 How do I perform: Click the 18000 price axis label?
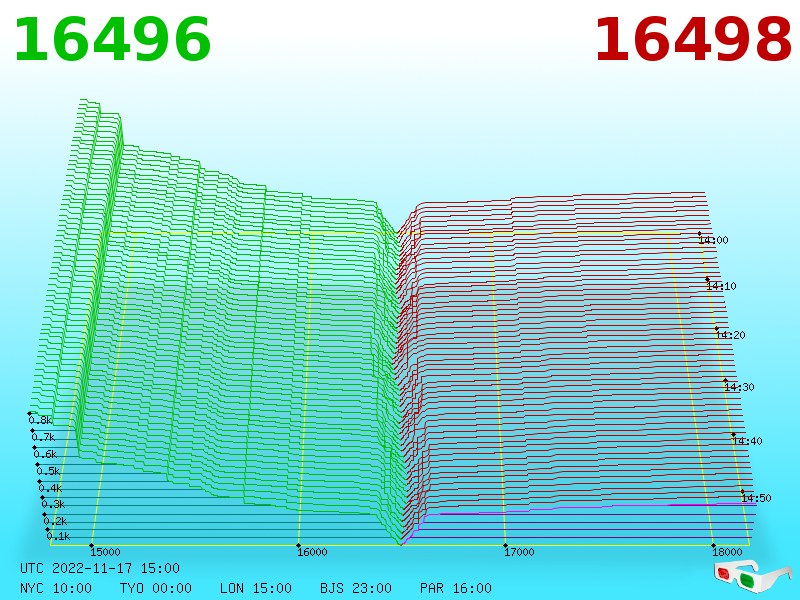click(x=727, y=552)
